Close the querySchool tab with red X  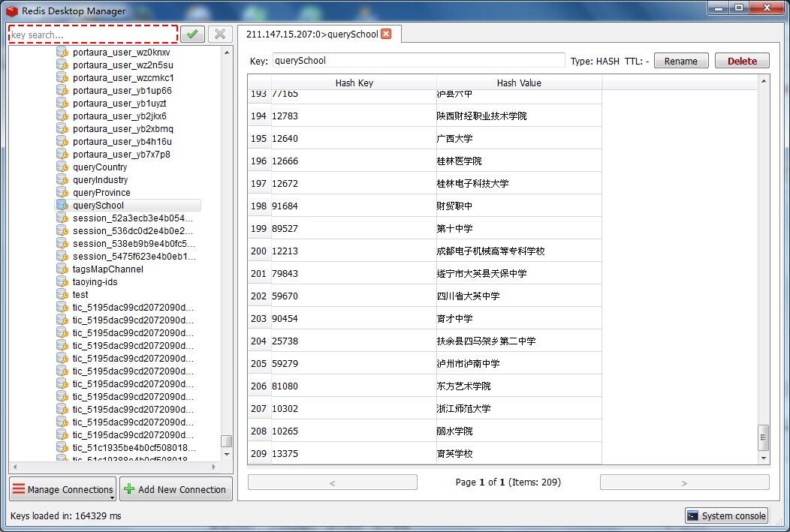tap(386, 34)
